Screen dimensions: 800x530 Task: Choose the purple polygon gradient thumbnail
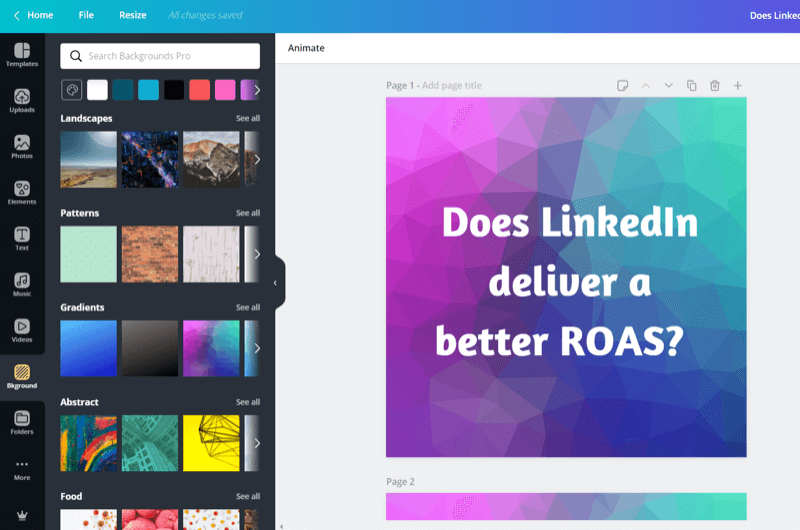click(211, 348)
